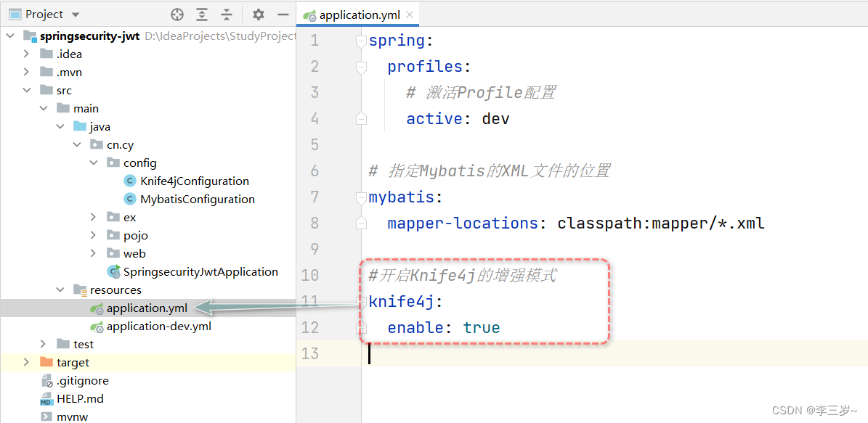This screenshot has height=423, width=868.
Task: Expand the web package
Action: pyautogui.click(x=93, y=254)
